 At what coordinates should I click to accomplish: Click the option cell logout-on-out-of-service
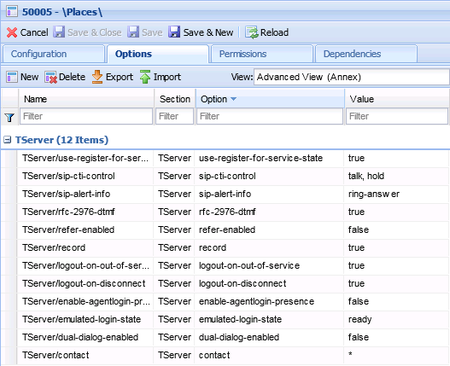point(249,266)
